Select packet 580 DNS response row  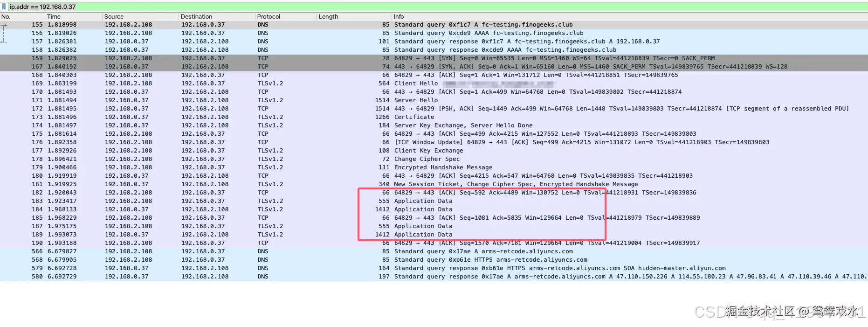pyautogui.click(x=434, y=277)
